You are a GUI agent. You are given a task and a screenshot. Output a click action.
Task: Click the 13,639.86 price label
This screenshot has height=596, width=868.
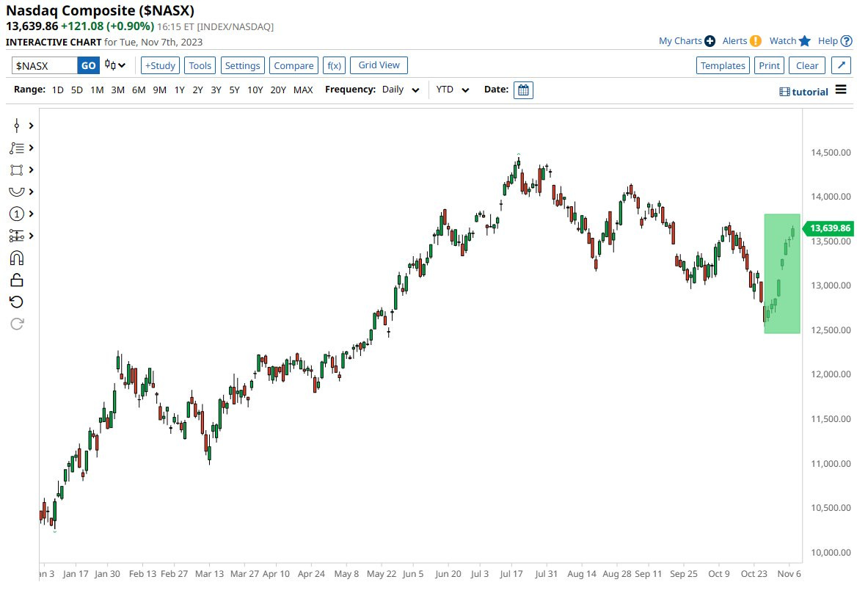click(x=828, y=228)
